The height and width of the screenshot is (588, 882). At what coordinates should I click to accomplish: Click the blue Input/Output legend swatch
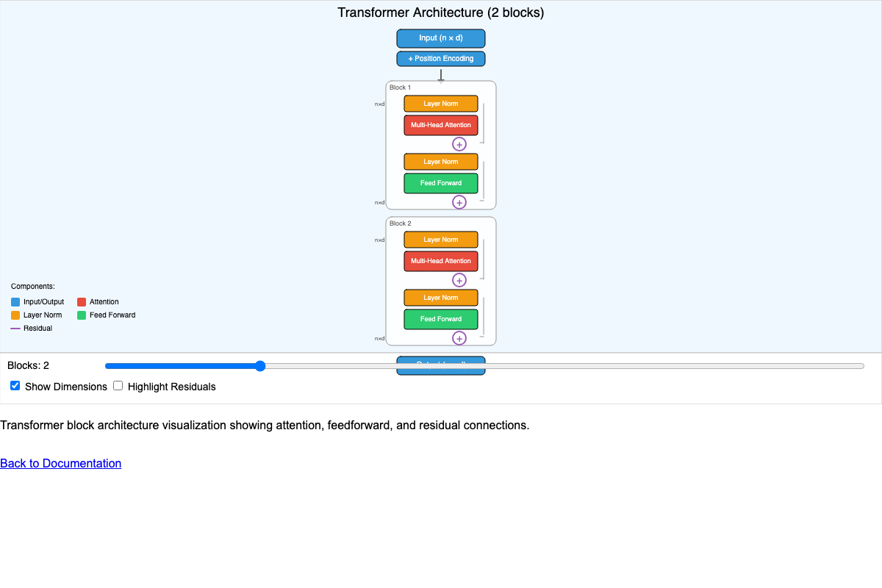tap(15, 302)
